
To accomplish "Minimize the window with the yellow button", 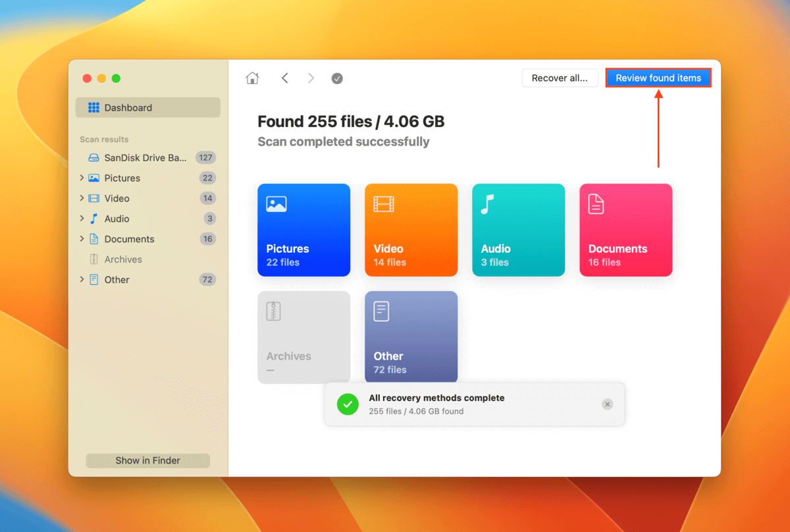I will pos(101,78).
